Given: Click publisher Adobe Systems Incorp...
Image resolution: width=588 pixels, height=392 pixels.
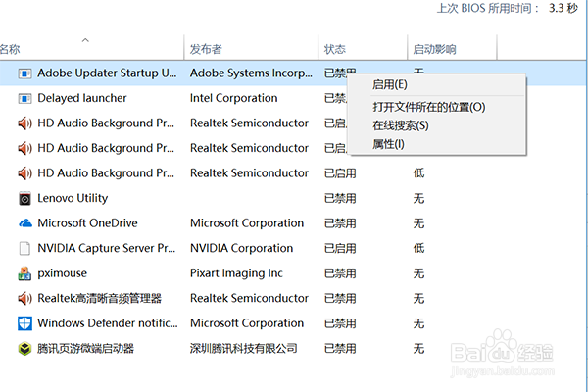Looking at the screenshot, I should click(x=251, y=73).
